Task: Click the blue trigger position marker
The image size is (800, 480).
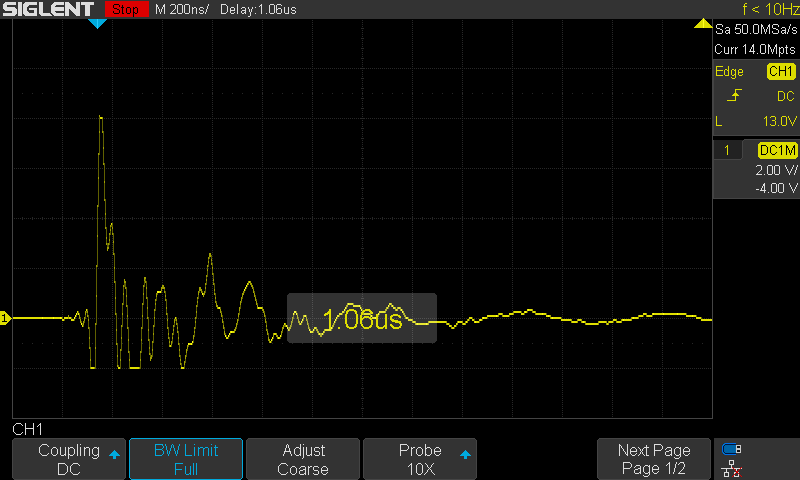Action: (97, 23)
